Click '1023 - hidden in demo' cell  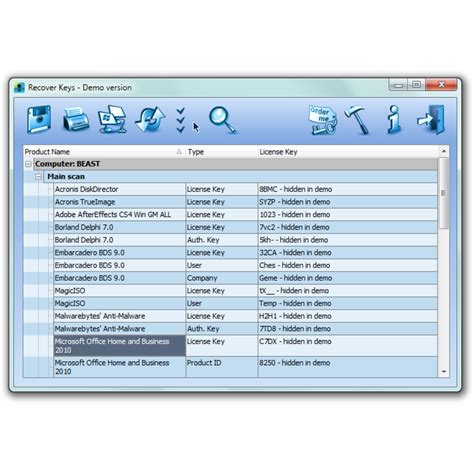click(x=348, y=215)
